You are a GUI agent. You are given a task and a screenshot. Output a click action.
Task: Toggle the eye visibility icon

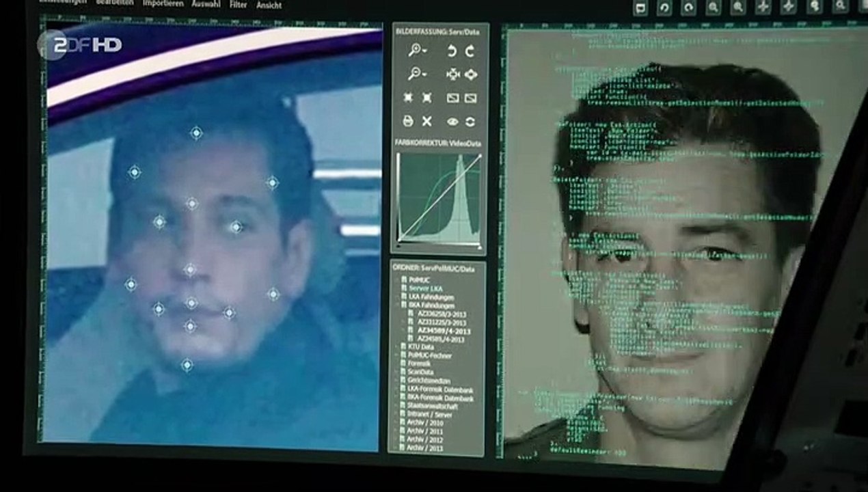(x=452, y=122)
